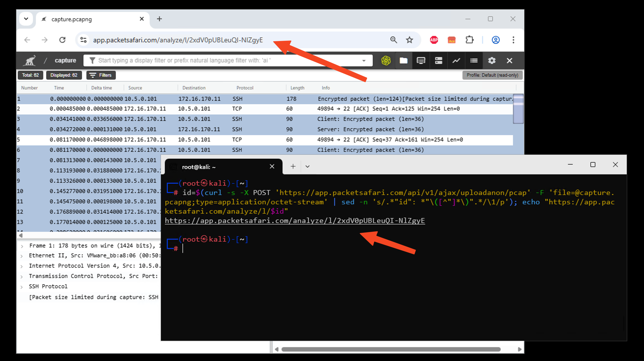
Task: Click the packet list vertical scrollbar thumb
Action: pyautogui.click(x=518, y=109)
